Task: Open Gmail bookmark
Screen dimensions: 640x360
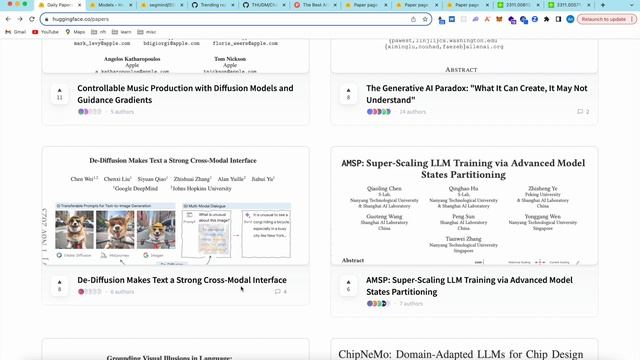Action: coord(16,32)
